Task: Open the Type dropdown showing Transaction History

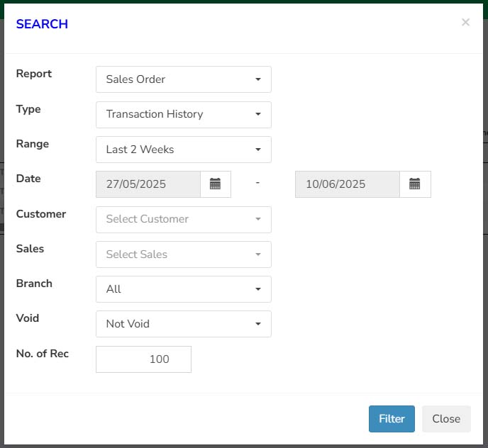Action: [184, 115]
